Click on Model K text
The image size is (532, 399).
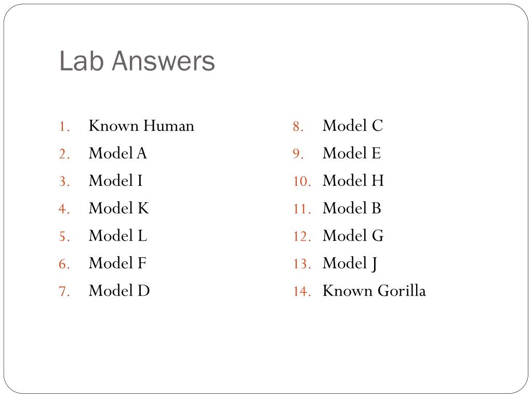119,208
